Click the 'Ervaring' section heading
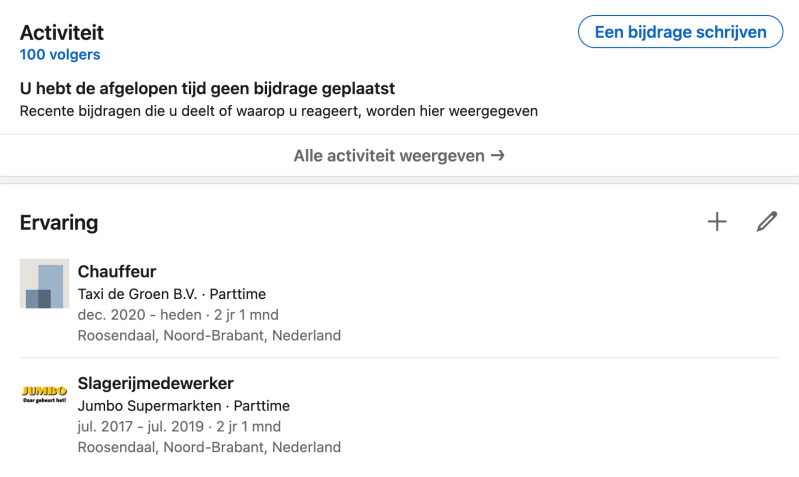The width and height of the screenshot is (799, 477). click(59, 223)
